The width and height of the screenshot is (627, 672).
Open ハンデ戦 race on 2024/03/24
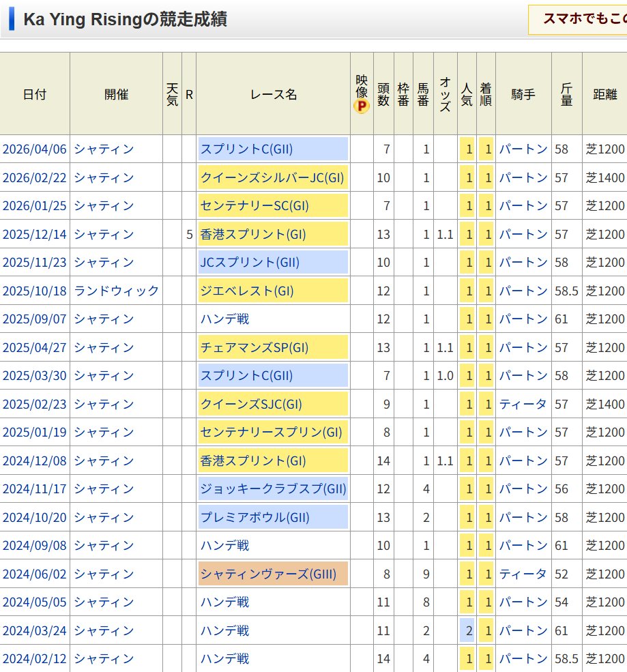pyautogui.click(x=224, y=631)
